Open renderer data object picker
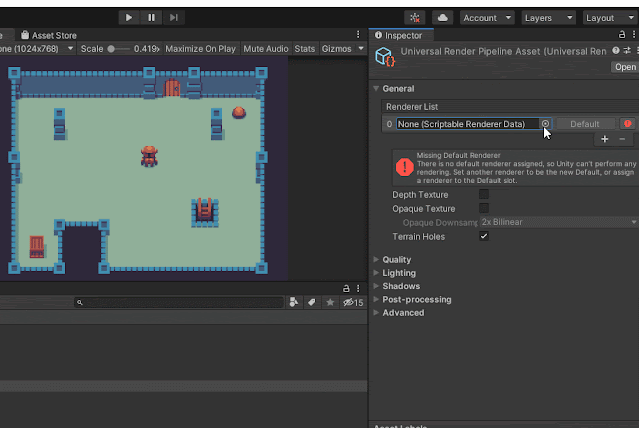Viewport: 639px width, 428px height. coord(545,124)
